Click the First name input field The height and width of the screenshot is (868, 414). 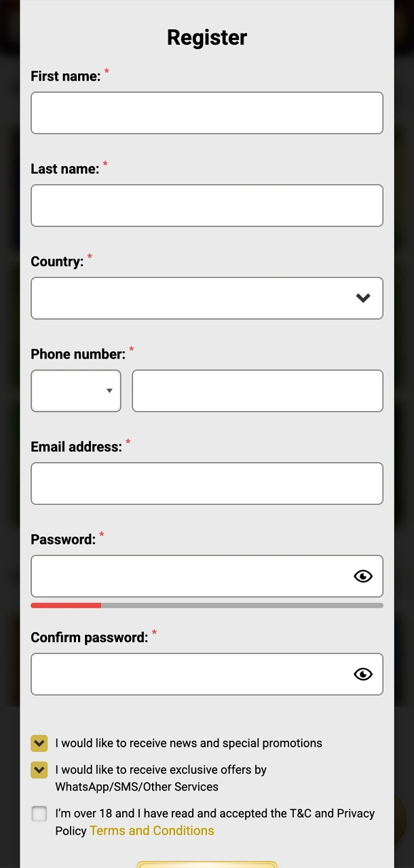(207, 113)
